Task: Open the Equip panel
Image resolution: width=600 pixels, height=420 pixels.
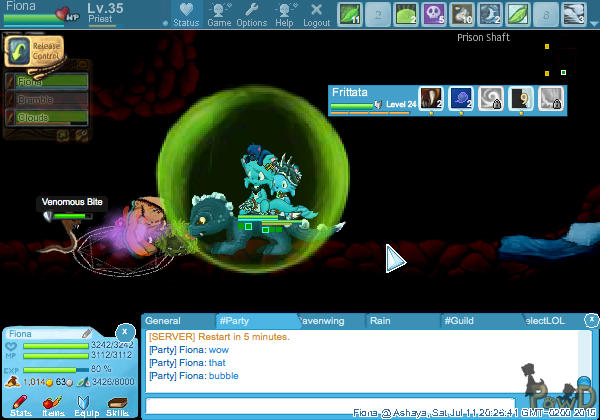Action: 85,402
